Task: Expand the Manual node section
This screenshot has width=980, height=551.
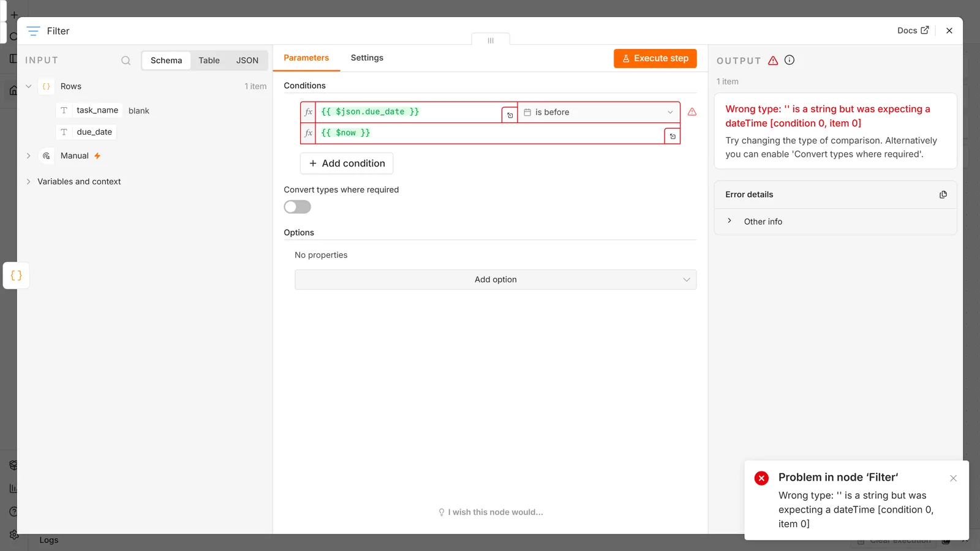Action: point(28,156)
